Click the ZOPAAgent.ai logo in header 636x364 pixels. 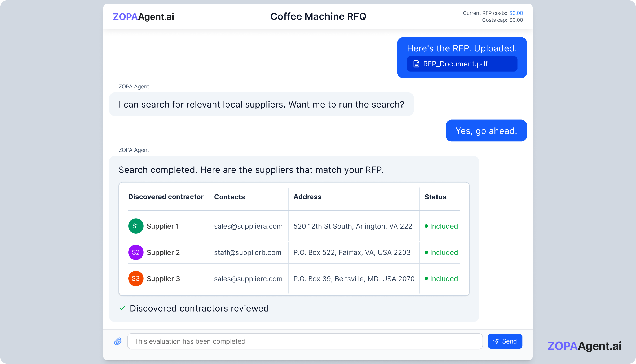[x=143, y=17]
